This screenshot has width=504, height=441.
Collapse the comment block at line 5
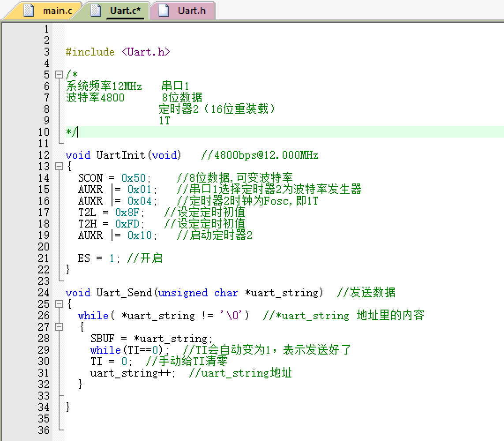59,75
